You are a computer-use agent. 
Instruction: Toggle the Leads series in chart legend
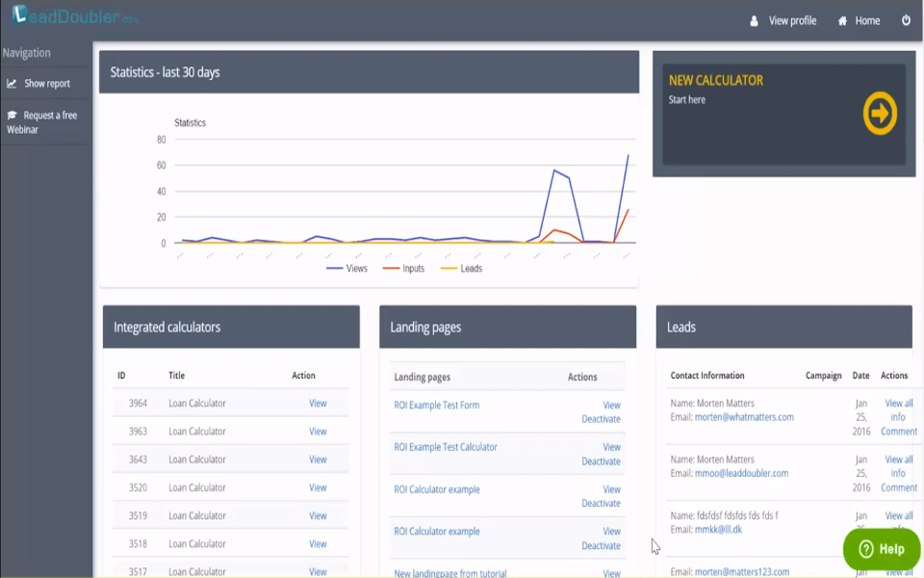(x=461, y=269)
